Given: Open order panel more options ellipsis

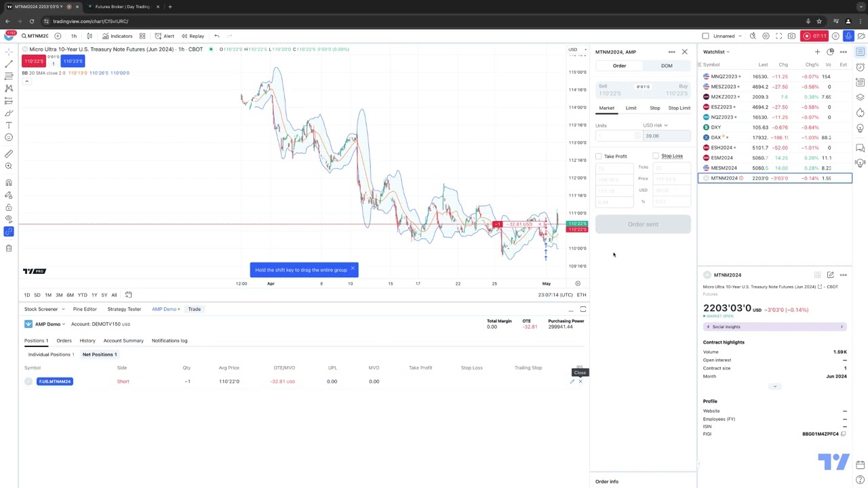Looking at the screenshot, I should pos(671,52).
